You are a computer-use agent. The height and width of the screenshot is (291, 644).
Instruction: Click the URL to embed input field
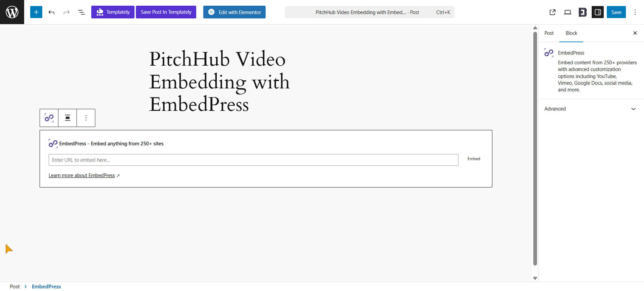tap(253, 160)
